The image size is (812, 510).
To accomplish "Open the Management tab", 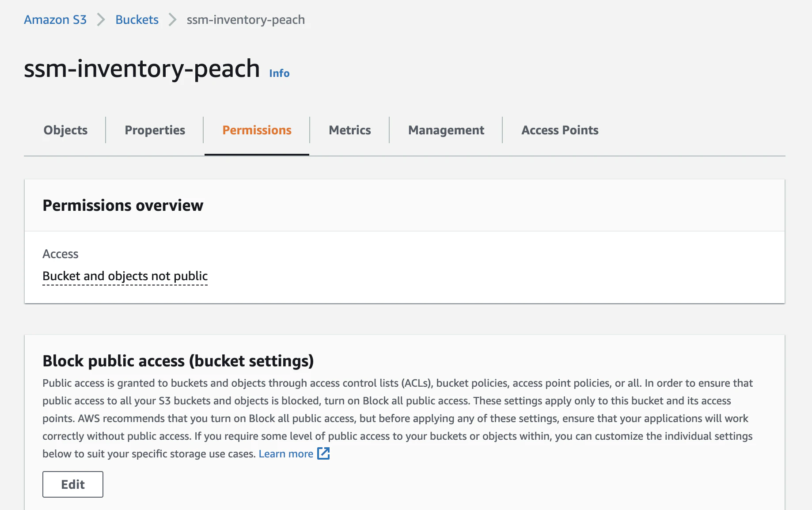I will [x=446, y=130].
